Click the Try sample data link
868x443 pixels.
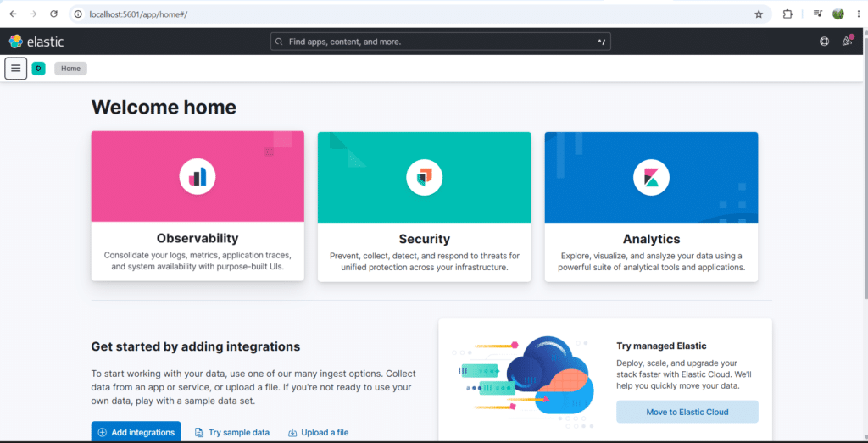coord(232,433)
